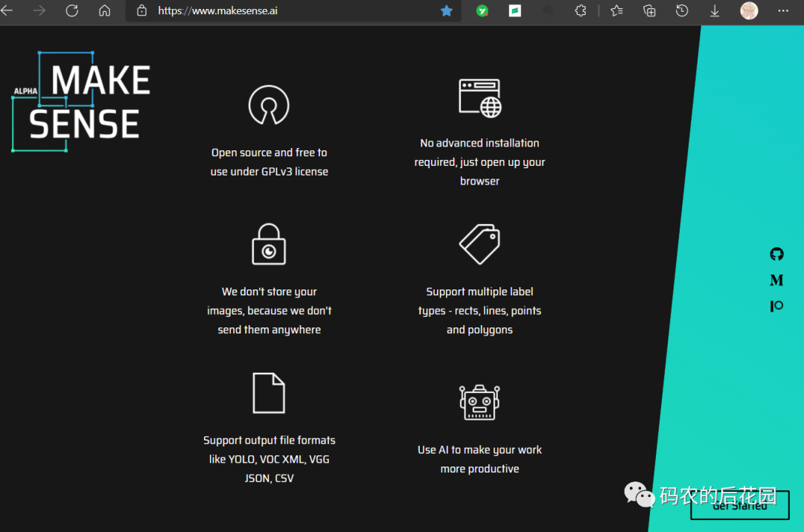Click 'Support multiple label types' text

(x=480, y=310)
